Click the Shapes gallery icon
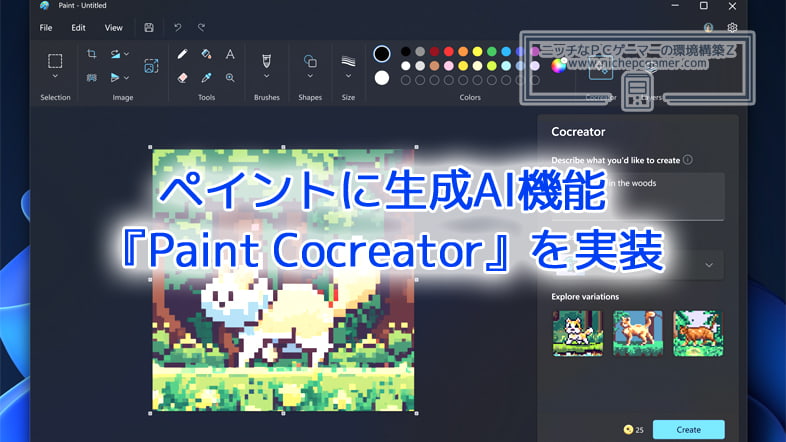Image resolution: width=786 pixels, height=442 pixels. (310, 61)
